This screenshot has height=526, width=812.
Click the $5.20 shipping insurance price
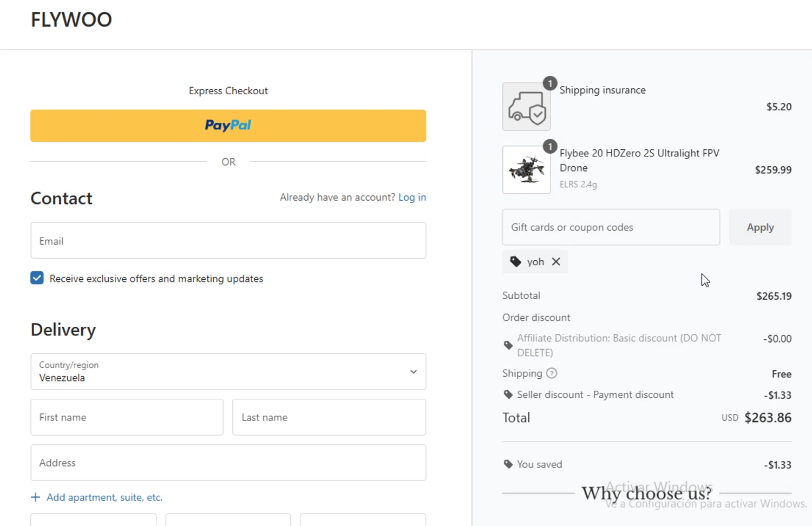[x=779, y=107]
